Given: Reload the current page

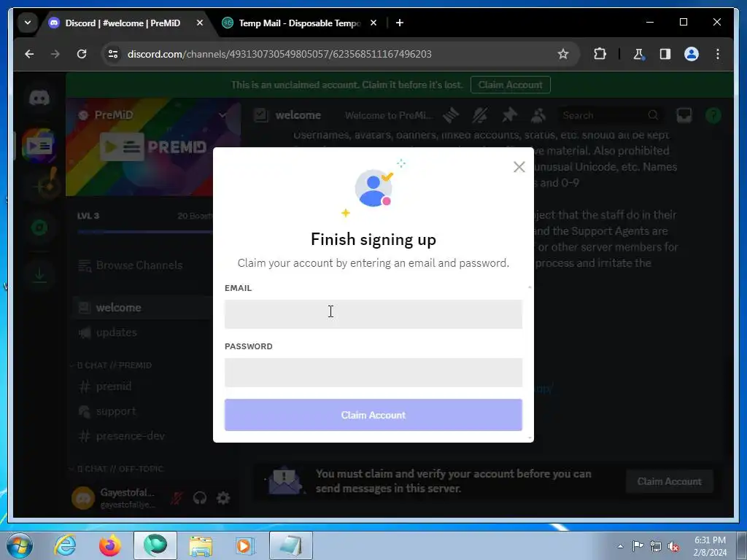Looking at the screenshot, I should point(82,54).
